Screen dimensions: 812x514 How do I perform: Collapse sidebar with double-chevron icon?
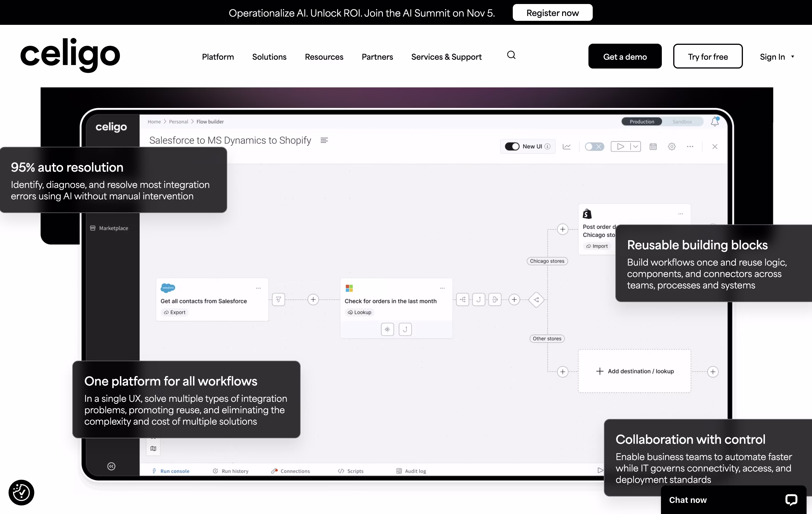pyautogui.click(x=111, y=466)
